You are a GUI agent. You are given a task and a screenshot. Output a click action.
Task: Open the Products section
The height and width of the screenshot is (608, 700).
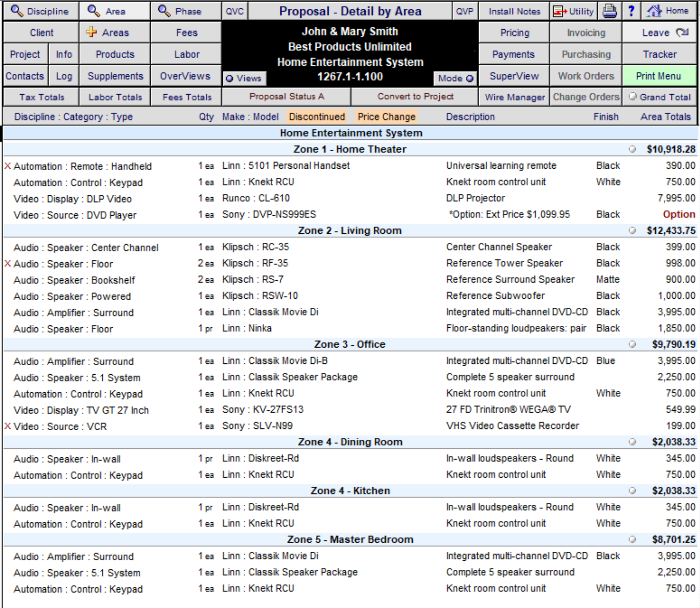coord(115,54)
